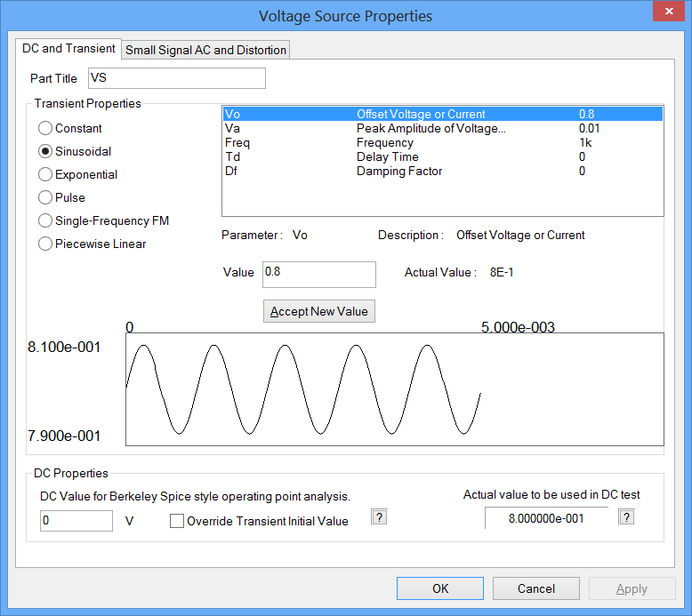The image size is (692, 616).
Task: Switch to Small Signal AC and Distortion tab
Action: coord(205,50)
